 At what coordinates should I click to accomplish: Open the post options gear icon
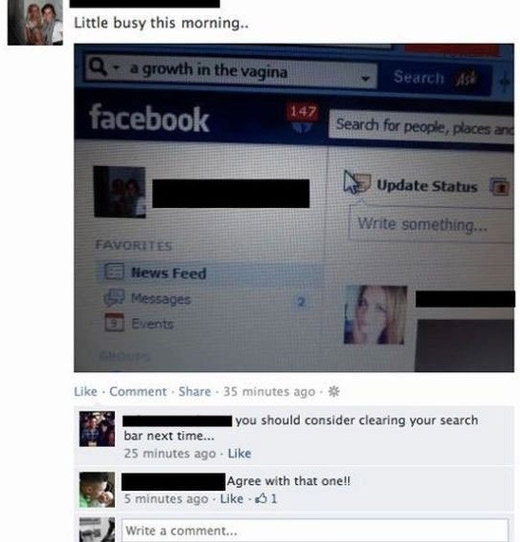click(x=334, y=392)
